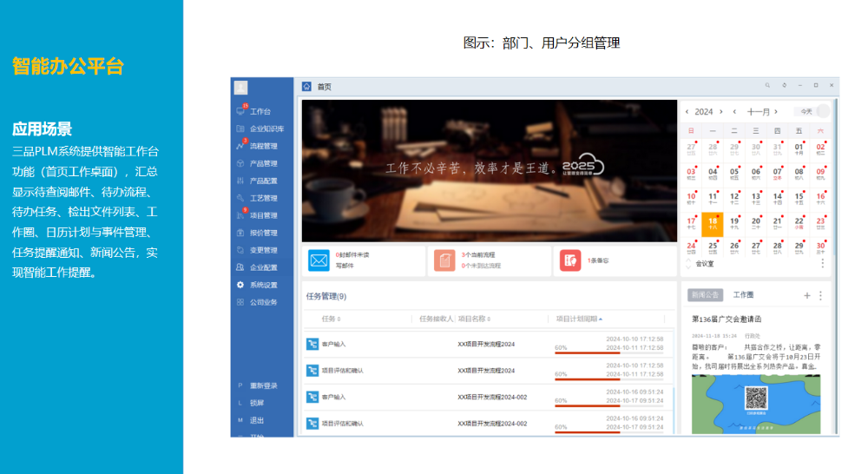Click 3个当前流程 text
This screenshot has height=474, width=868.
pyautogui.click(x=478, y=254)
